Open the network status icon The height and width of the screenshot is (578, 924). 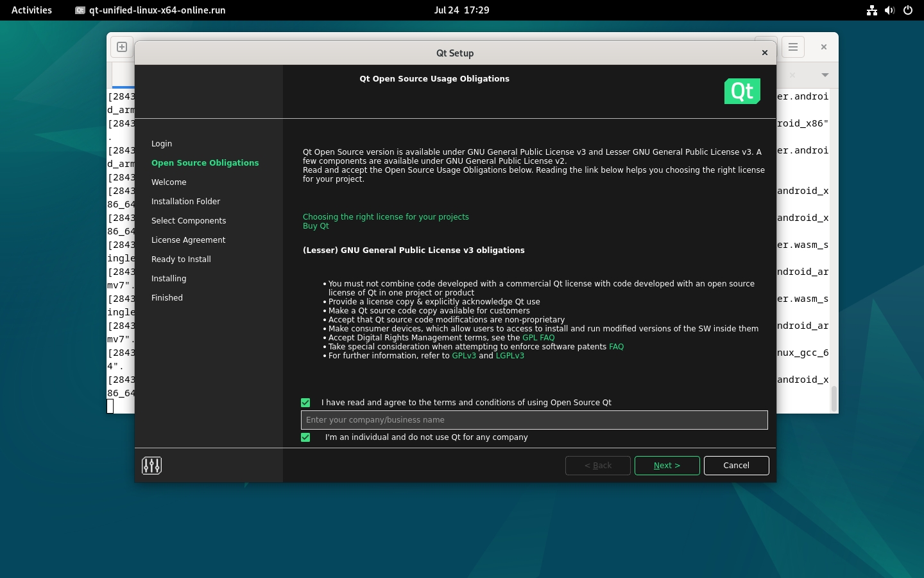(x=871, y=10)
